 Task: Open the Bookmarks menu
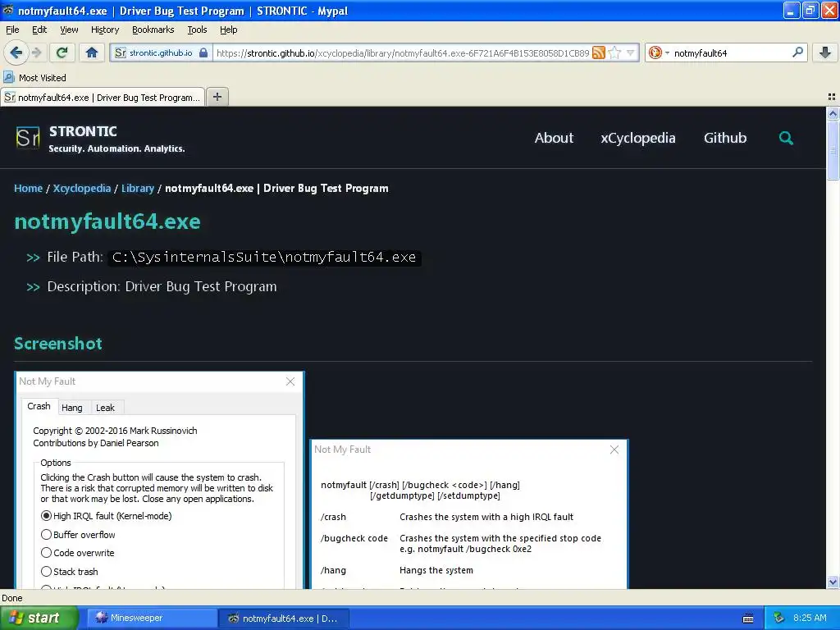153,30
